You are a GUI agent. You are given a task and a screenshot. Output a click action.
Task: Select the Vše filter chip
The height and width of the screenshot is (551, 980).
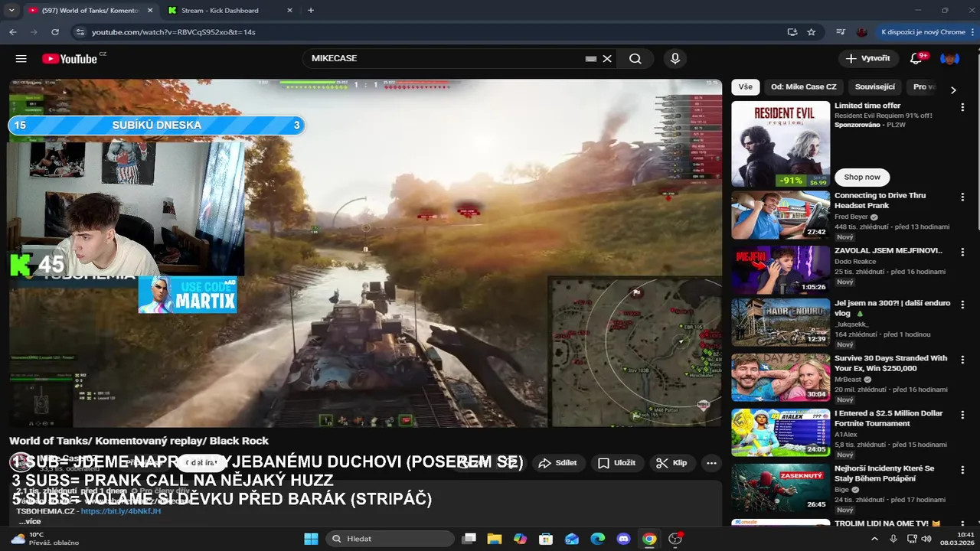coord(746,87)
